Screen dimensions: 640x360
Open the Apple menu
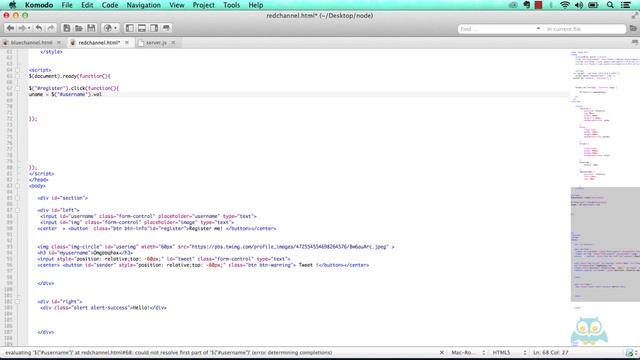[x=12, y=5]
